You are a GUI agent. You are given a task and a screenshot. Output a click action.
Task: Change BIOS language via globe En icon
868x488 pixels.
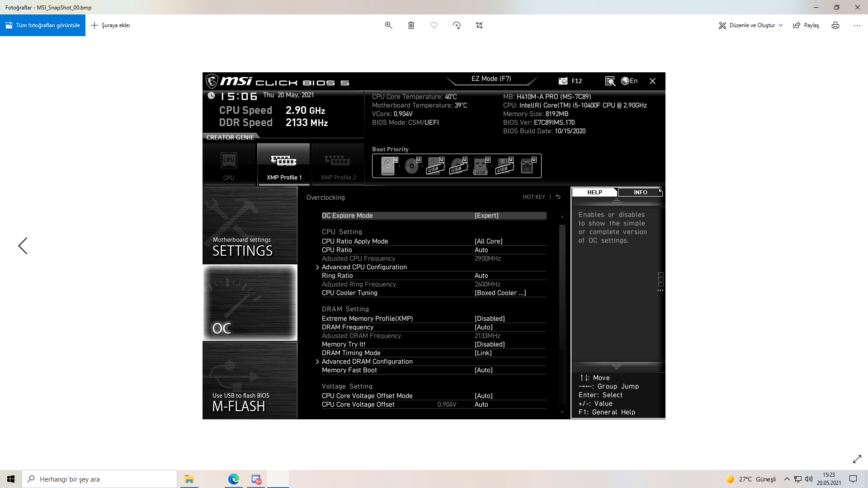[x=629, y=81]
